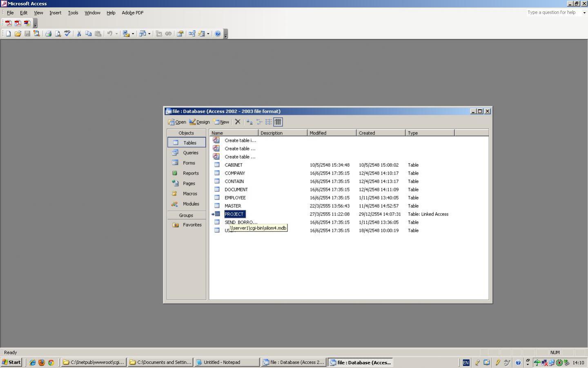Sort by the Modified column header
Screen dimensions: 588x368
click(x=332, y=133)
